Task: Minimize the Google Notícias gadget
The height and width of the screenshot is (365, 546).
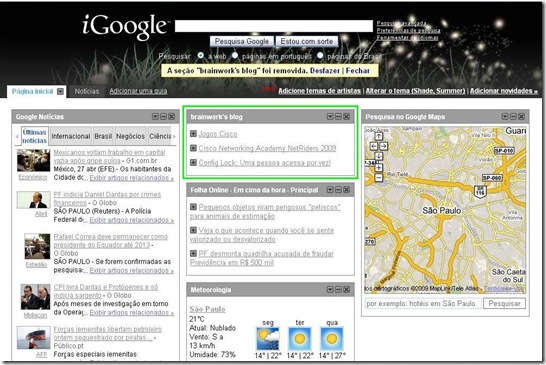Action: [x=163, y=117]
